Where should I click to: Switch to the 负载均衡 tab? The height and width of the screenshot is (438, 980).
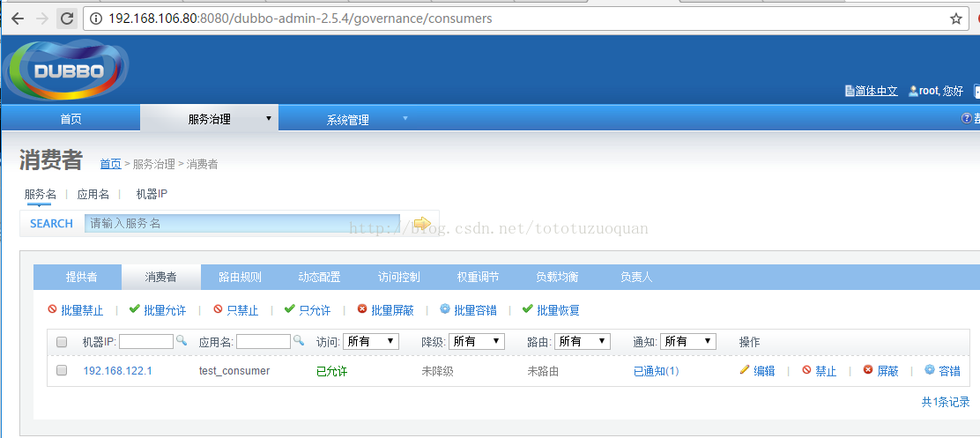557,277
